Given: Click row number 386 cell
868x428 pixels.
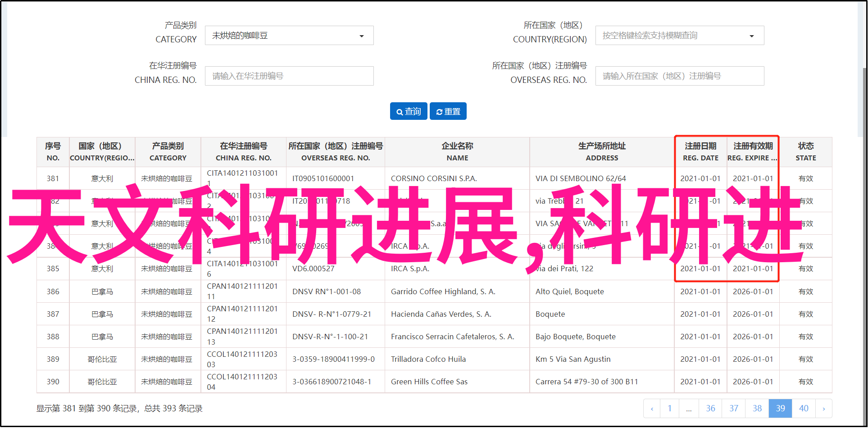Looking at the screenshot, I should (53, 291).
